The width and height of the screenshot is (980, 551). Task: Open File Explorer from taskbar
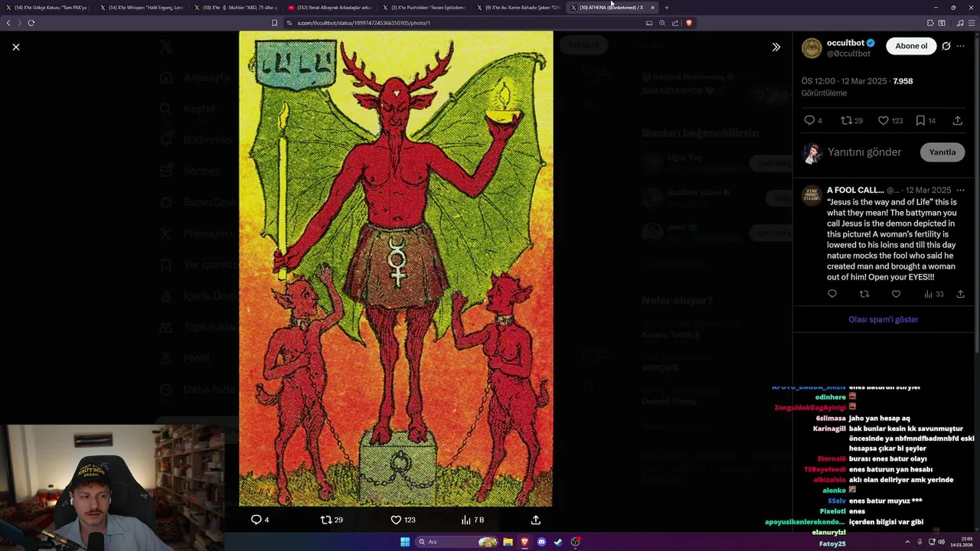tap(508, 542)
